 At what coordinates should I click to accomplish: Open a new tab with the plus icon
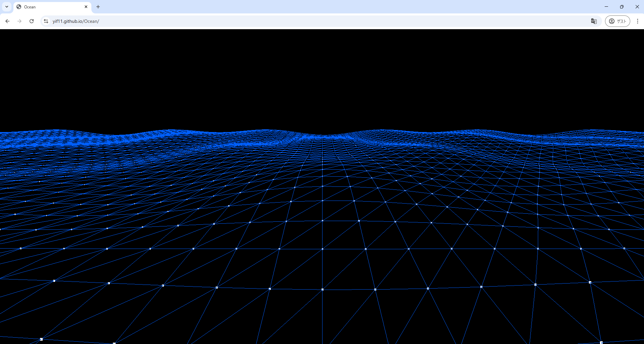tap(98, 7)
